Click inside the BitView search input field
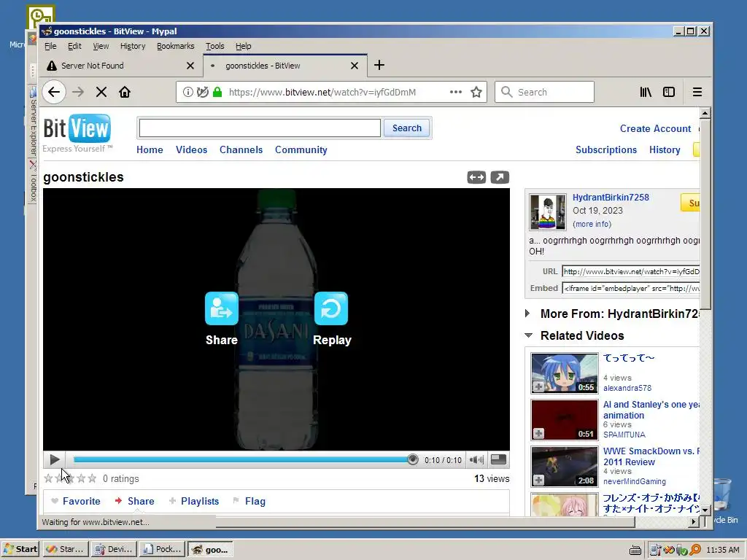The image size is (747, 560). 260,128
